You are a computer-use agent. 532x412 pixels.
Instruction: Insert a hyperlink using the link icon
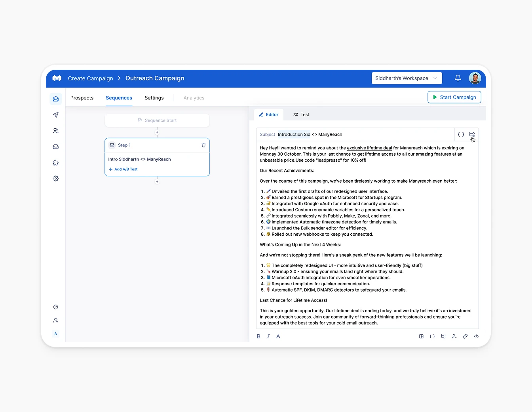click(x=465, y=336)
